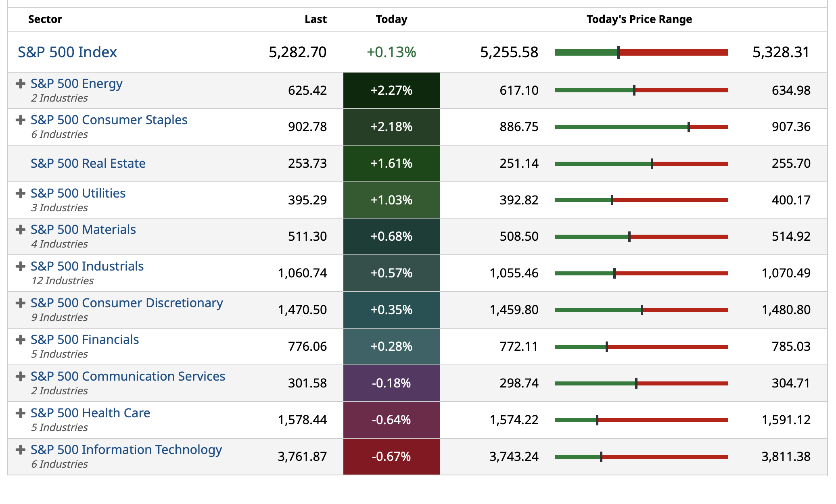Click plus icon beside S&P 500 Materials
836x504 pixels.
pos(20,230)
